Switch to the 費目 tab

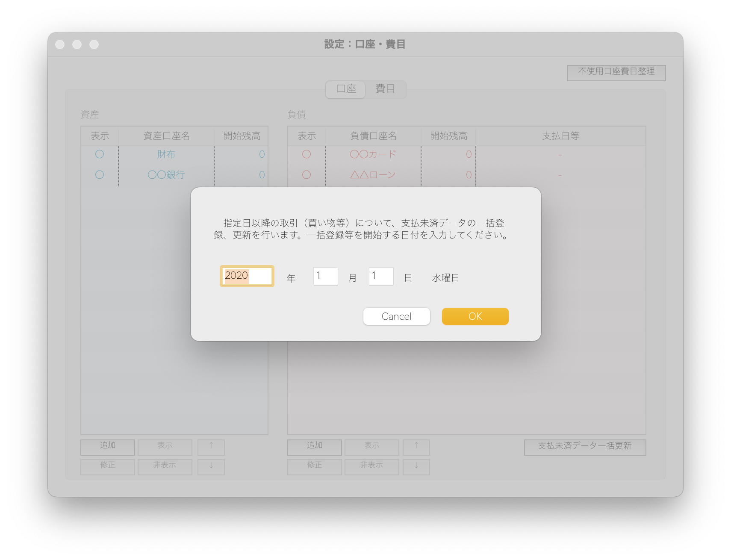coord(385,89)
